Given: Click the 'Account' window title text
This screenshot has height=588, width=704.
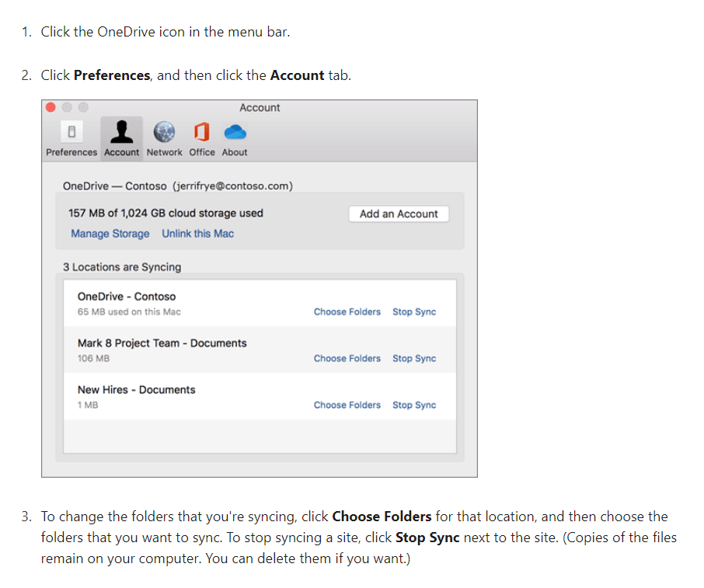Looking at the screenshot, I should 260,108.
